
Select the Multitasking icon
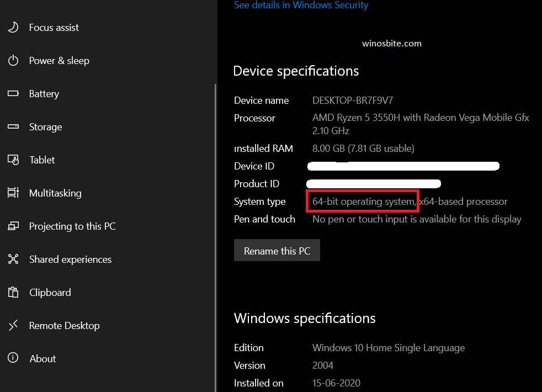(13, 193)
